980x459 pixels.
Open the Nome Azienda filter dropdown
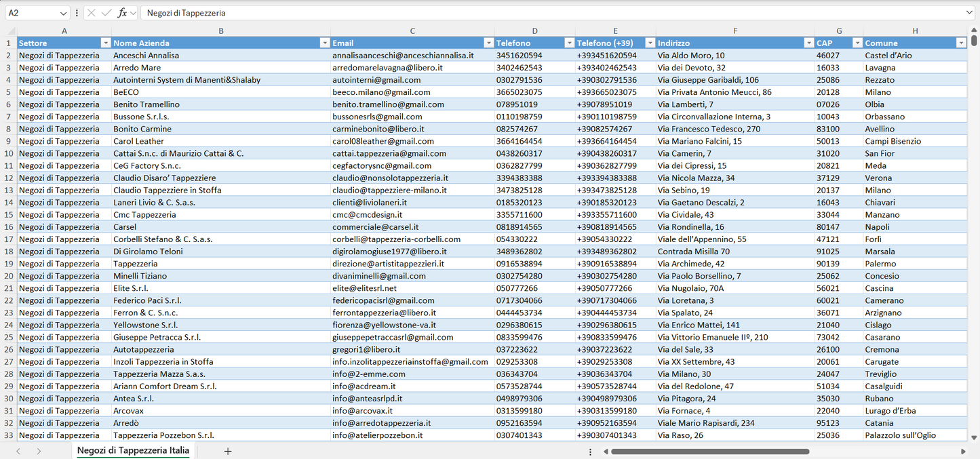(324, 43)
